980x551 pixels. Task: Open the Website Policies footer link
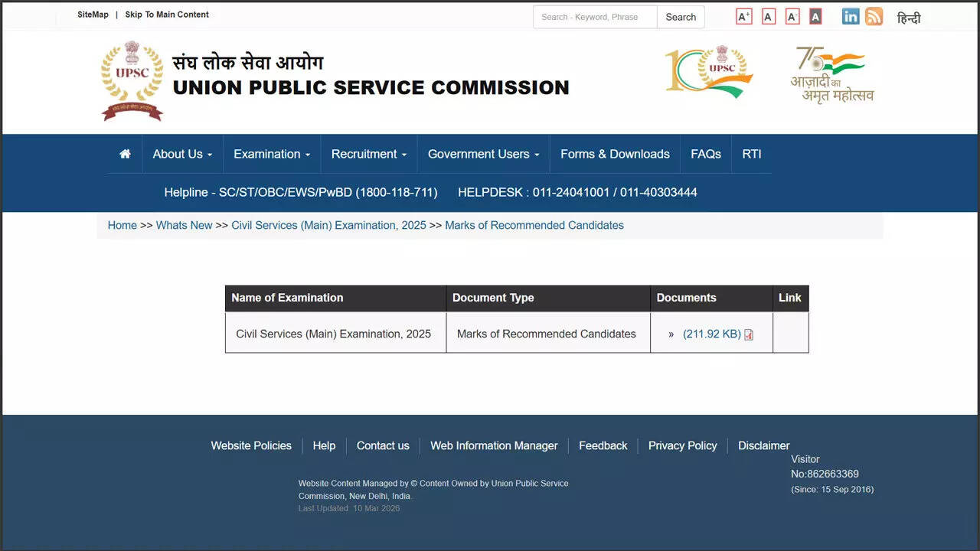point(251,445)
